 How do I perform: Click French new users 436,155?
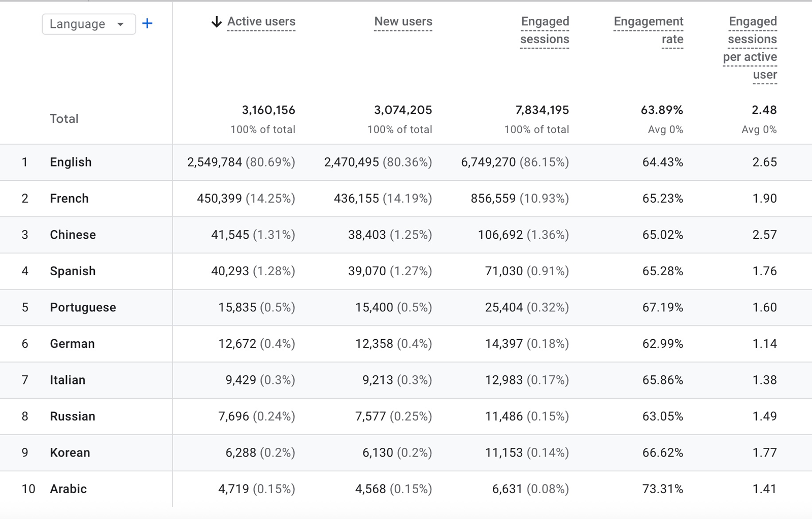(356, 199)
